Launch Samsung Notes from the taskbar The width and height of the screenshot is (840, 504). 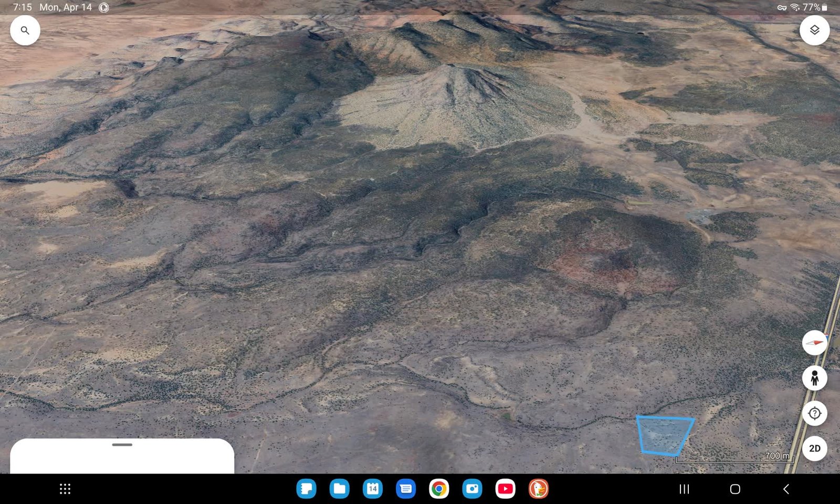[x=306, y=489]
